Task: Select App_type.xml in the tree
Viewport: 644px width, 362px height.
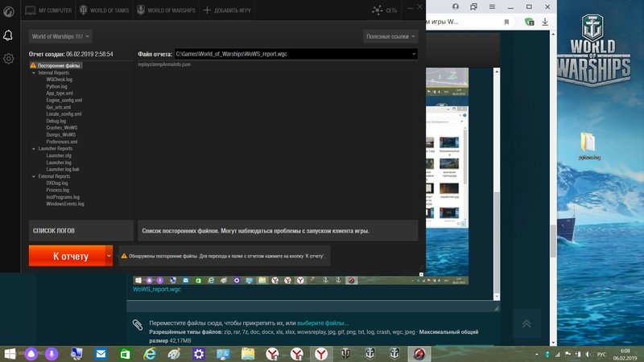Action: coord(60,93)
